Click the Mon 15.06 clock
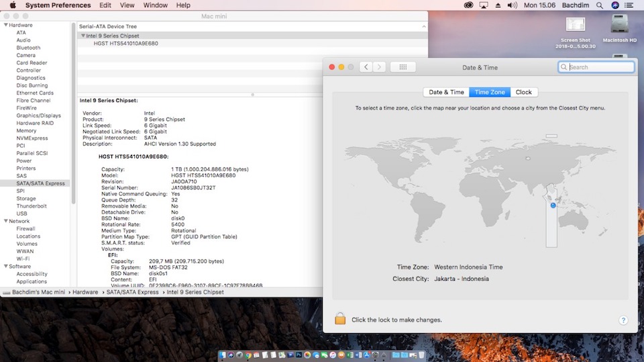The height and width of the screenshot is (362, 644). click(539, 5)
